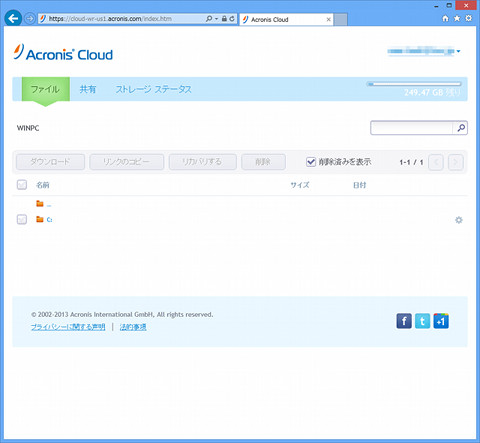Viewport: 480px width, 443px height.
Task: Open the ストレージ ステータス tab
Action: pos(153,89)
